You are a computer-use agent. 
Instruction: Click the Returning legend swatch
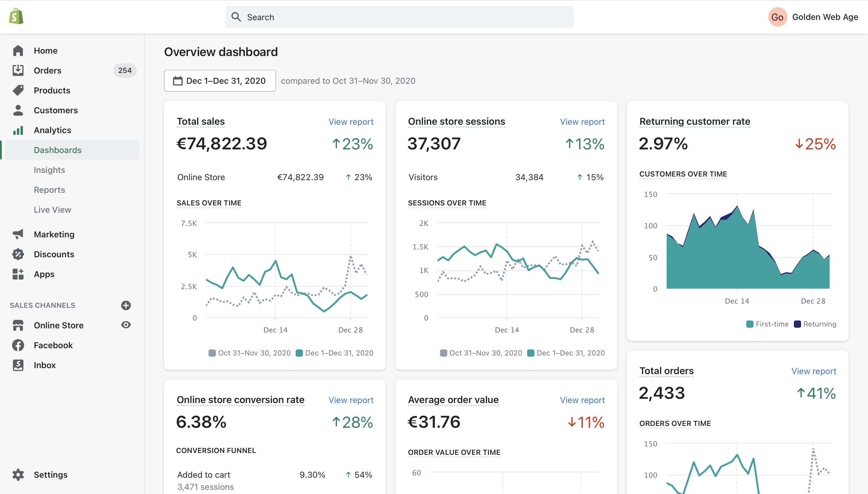797,324
